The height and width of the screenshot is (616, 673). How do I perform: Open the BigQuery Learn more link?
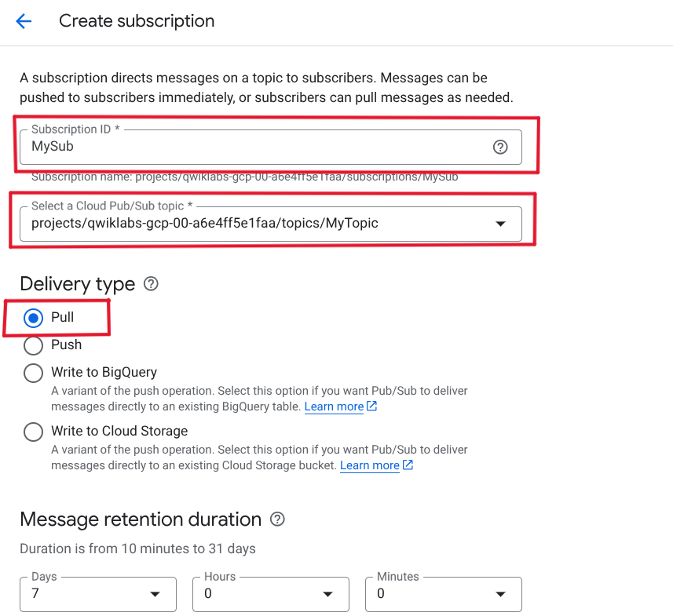click(x=333, y=406)
